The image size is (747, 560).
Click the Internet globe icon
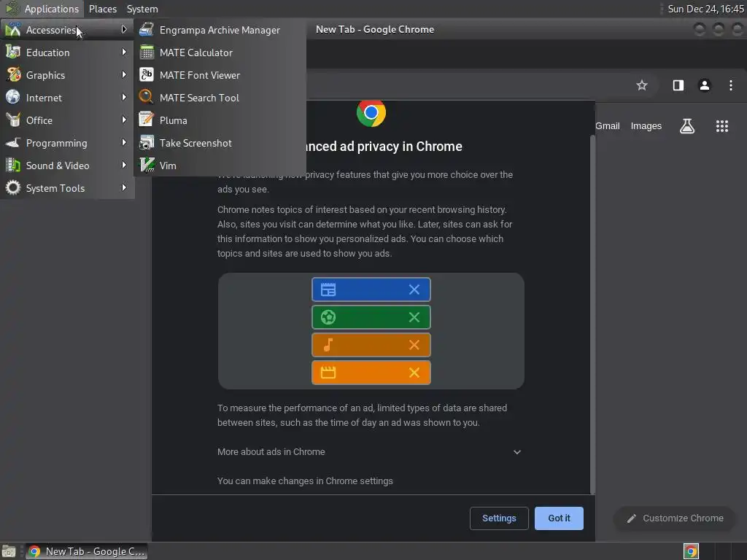click(x=13, y=98)
